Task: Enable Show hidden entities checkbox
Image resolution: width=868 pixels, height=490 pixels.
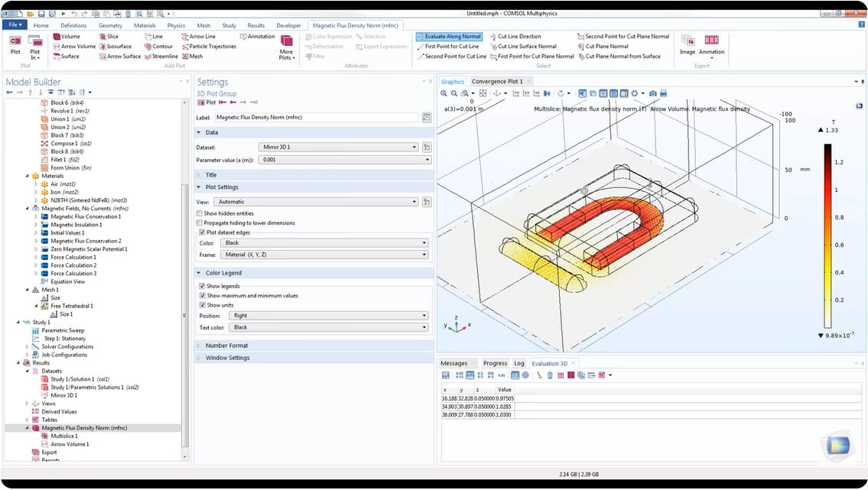Action: [x=200, y=213]
